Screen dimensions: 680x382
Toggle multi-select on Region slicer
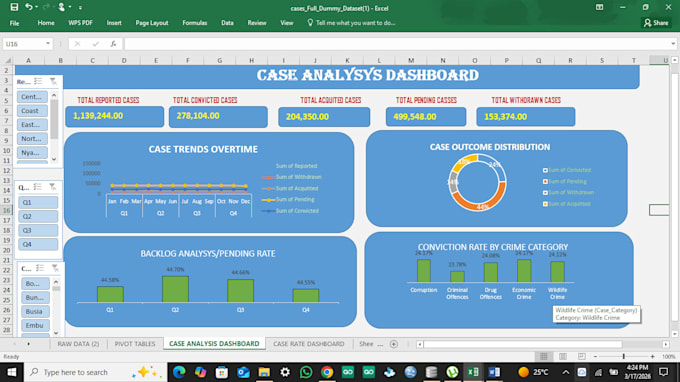pos(38,82)
